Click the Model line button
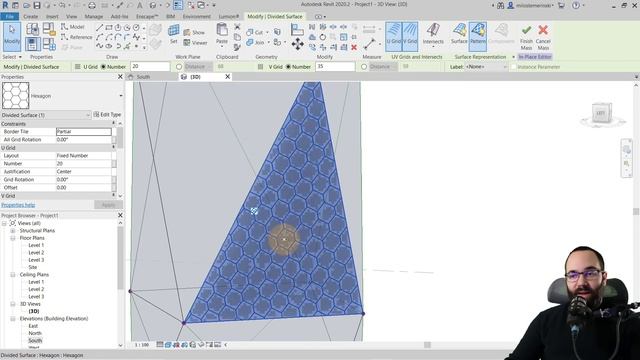 point(73,27)
